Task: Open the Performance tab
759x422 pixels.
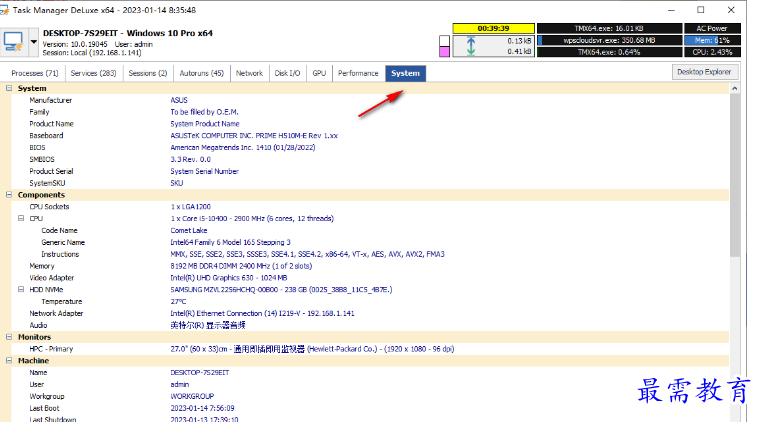Action: point(358,73)
